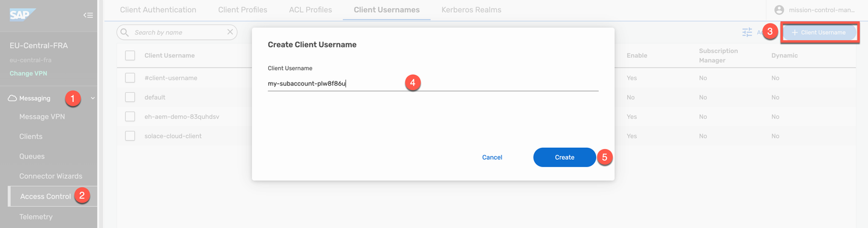Screen dimensions: 868x228
Task: Click the Dynamic column header
Action: click(x=784, y=55)
